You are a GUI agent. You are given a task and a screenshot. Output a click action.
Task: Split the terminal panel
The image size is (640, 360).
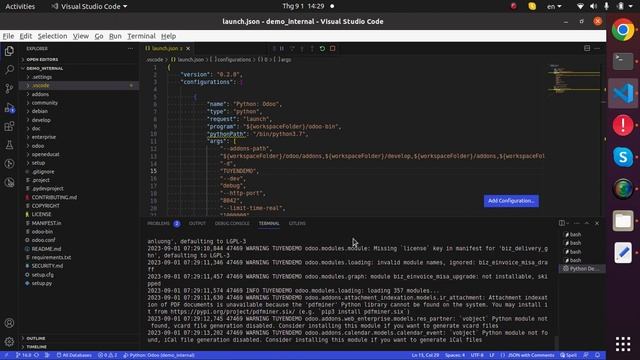[562, 223]
